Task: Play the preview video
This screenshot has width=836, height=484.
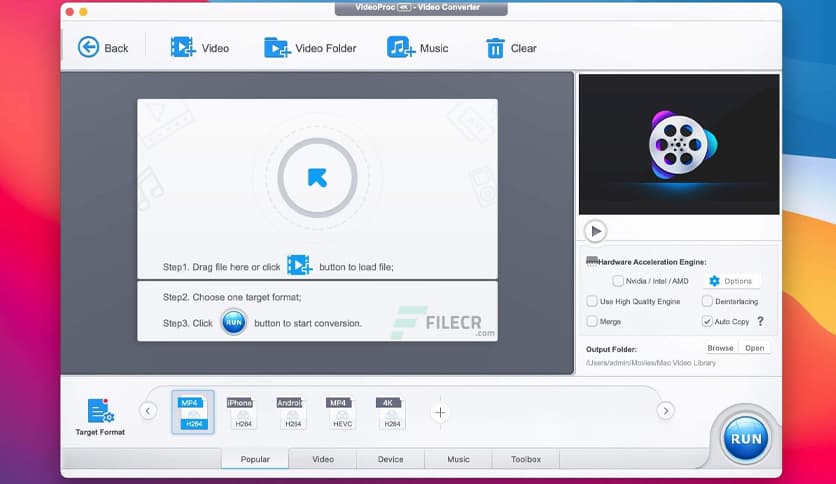Action: (596, 231)
